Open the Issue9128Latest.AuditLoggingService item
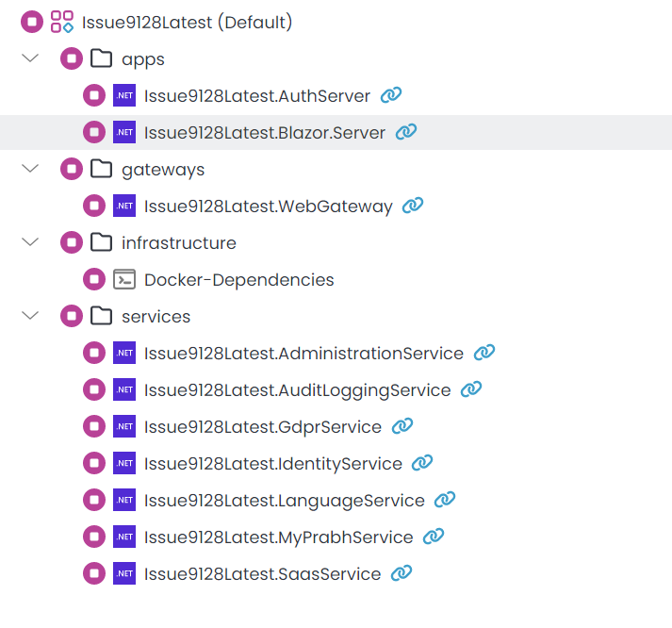Viewport: 672px width, 628px height. pos(297,389)
